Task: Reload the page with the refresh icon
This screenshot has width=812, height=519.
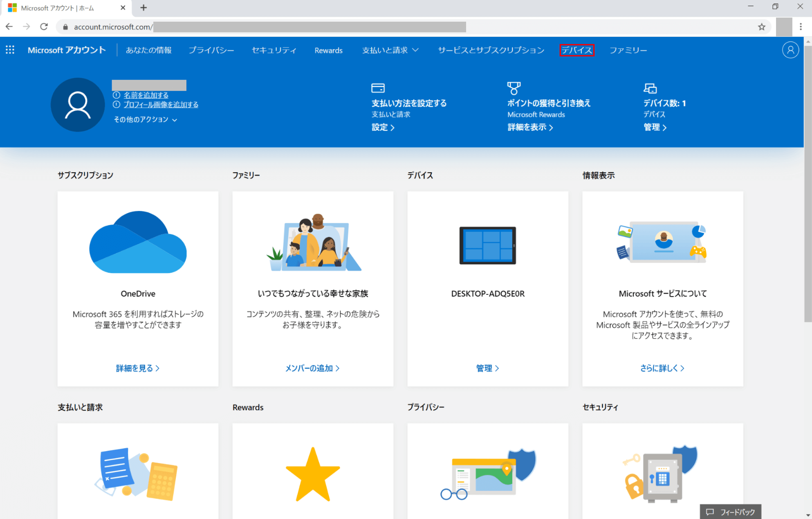Action: (44, 27)
